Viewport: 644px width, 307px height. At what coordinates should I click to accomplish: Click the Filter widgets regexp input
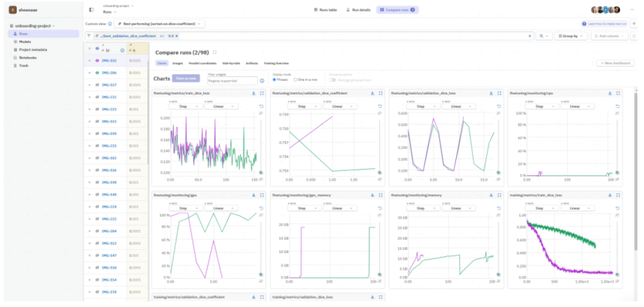coord(232,81)
